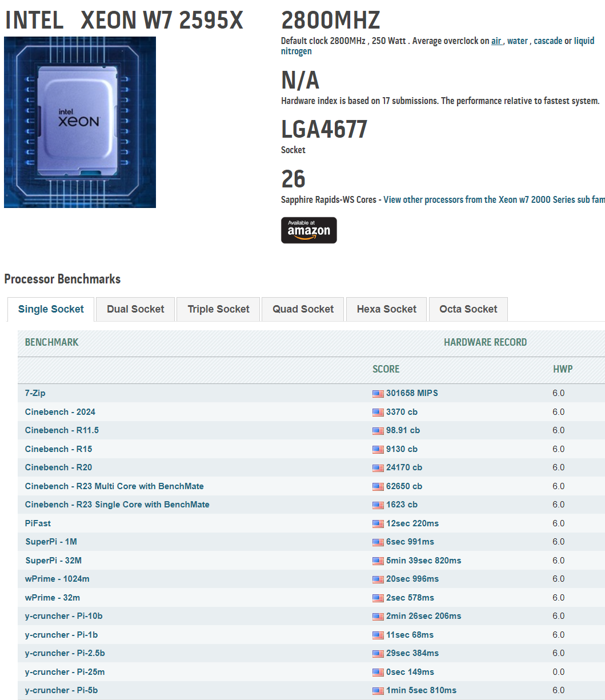Open the wPrime - 1024m benchmark
This screenshot has width=605, height=700.
click(x=57, y=579)
